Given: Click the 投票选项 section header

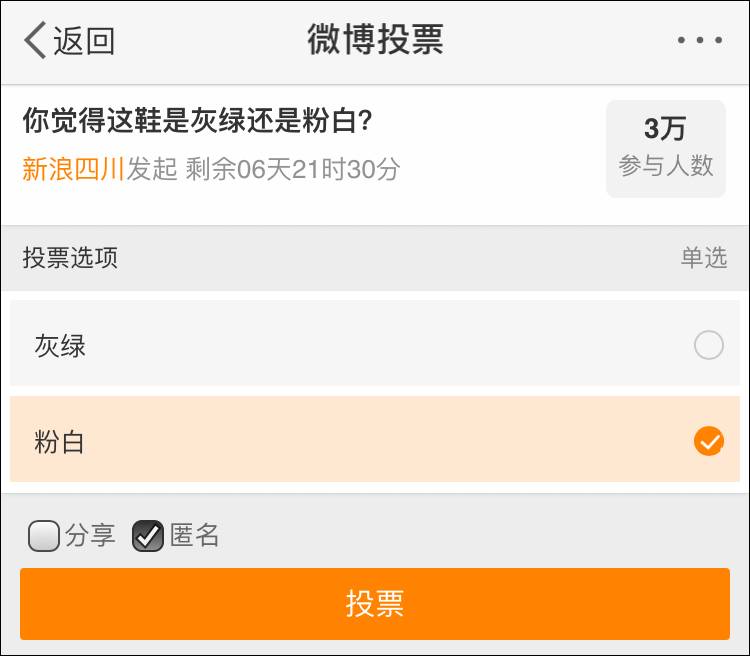Looking at the screenshot, I should 70,257.
